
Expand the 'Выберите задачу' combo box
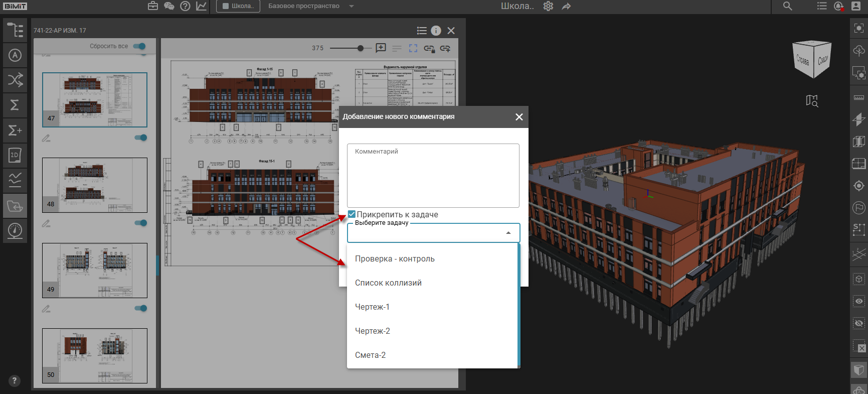coord(433,233)
